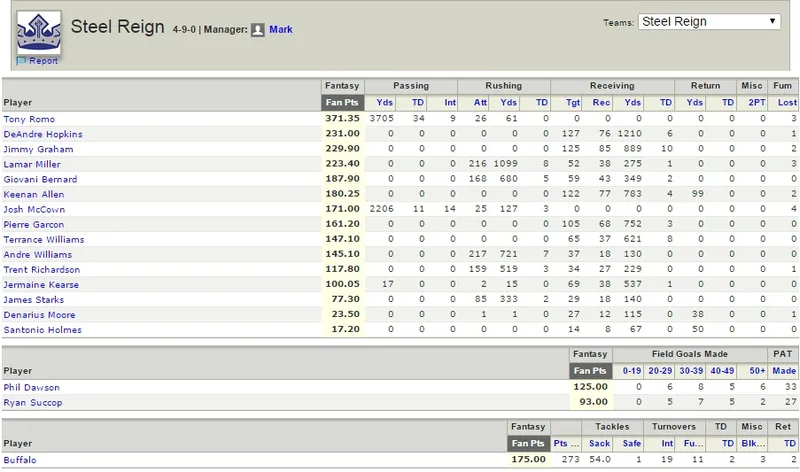Select the DeAndre Hopkins player link
Screen dimensions: 800x472
pos(43,134)
